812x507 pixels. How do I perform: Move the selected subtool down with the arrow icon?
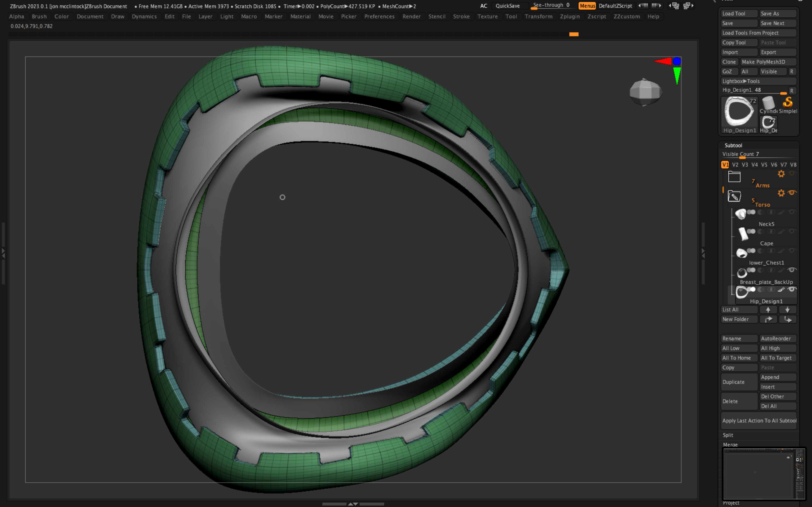point(788,310)
